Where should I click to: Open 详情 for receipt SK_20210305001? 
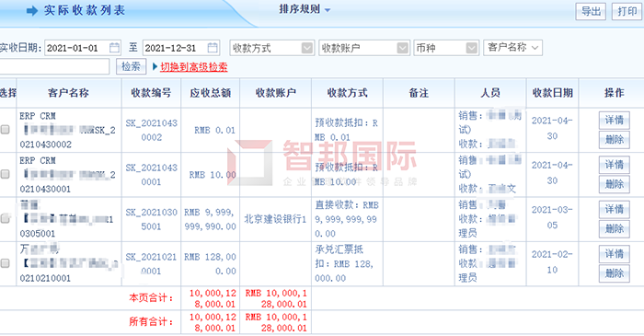tap(614, 209)
